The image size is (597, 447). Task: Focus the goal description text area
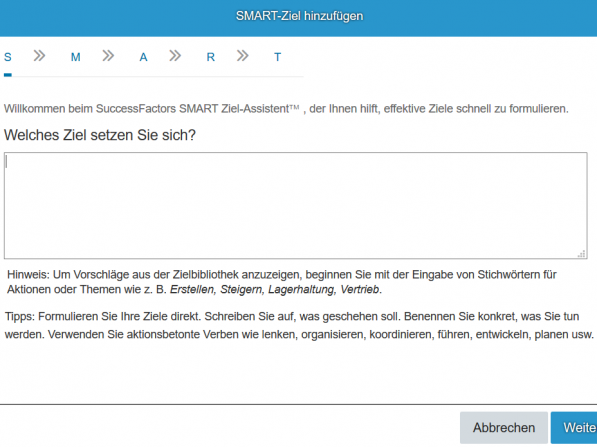[295, 206]
